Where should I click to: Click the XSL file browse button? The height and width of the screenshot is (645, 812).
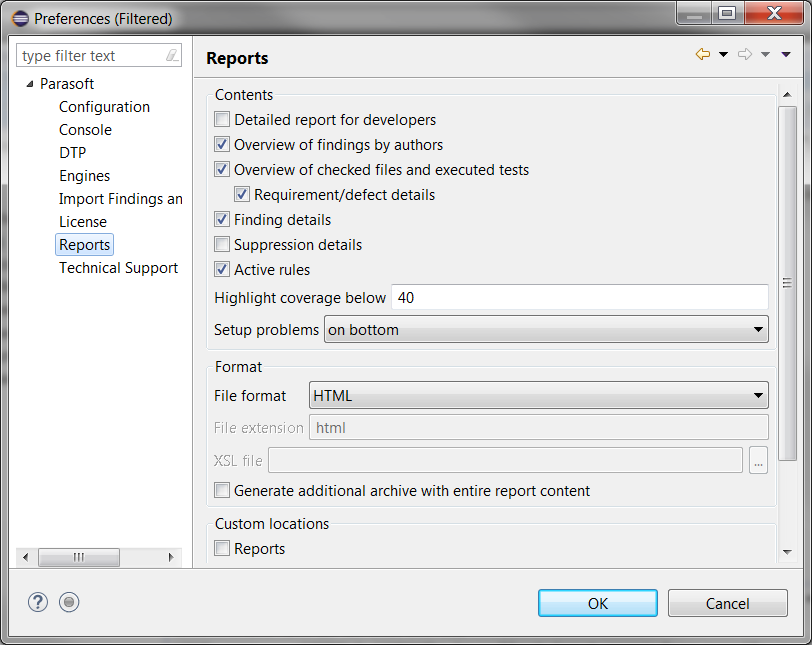coord(759,460)
